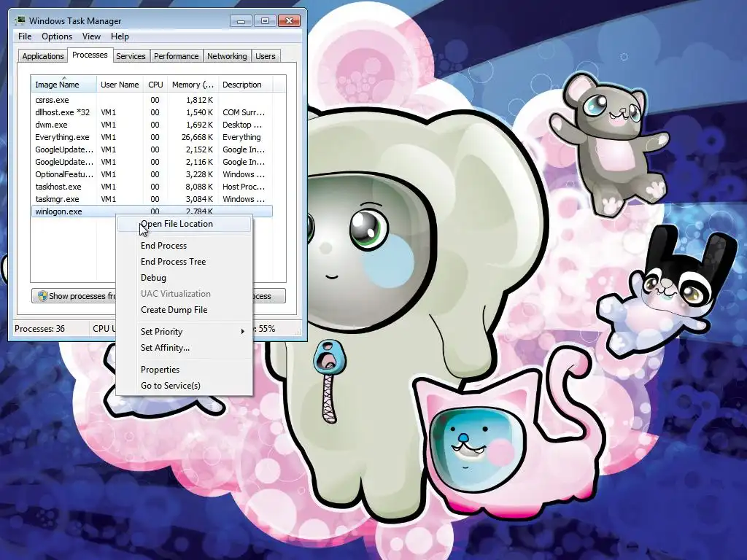Choose End Process in context menu
The height and width of the screenshot is (560, 747).
[184, 246]
